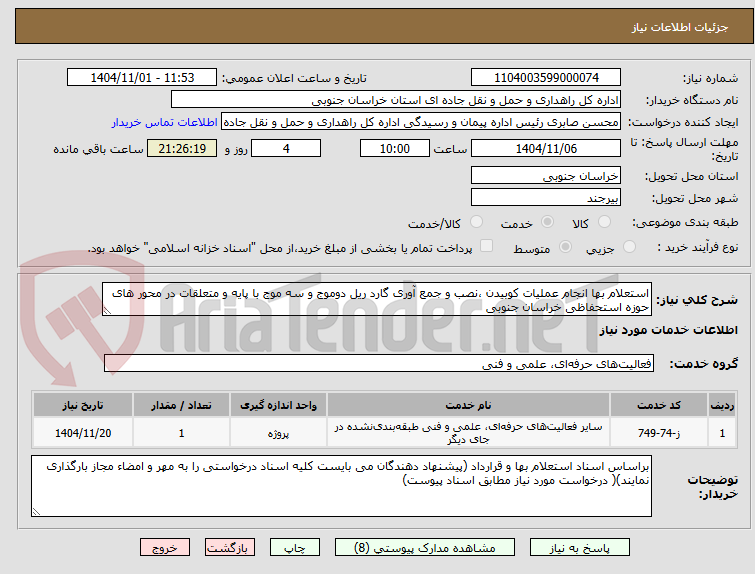Select the متوسط purchase type radio
This screenshot has height=574, width=755.
click(x=565, y=247)
